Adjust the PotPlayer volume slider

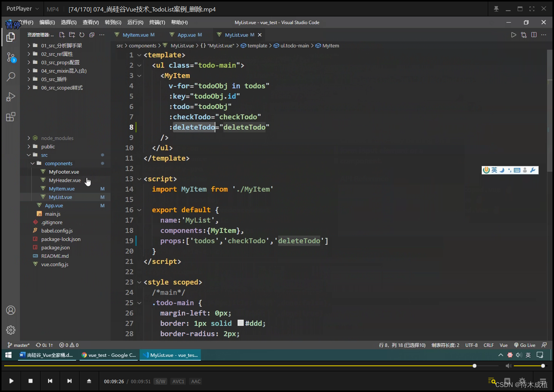pyautogui.click(x=530, y=366)
